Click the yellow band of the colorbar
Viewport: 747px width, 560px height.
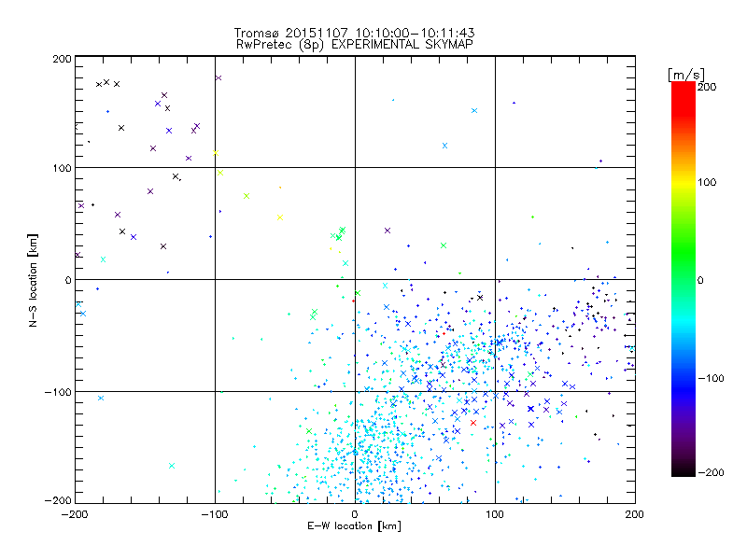[684, 183]
